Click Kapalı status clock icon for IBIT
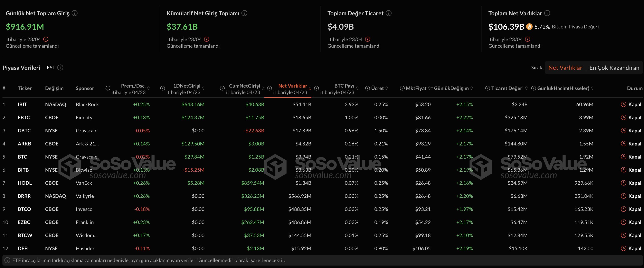Image resolution: width=644 pixels, height=268 pixels. coord(624,104)
